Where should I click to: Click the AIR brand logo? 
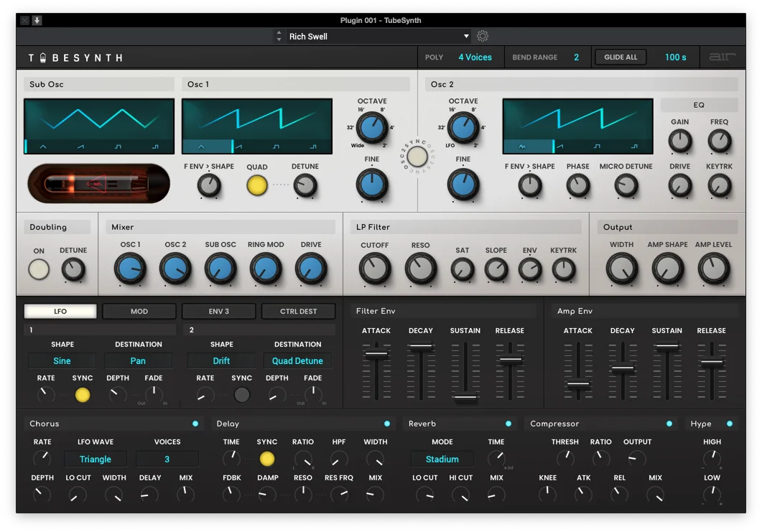722,57
